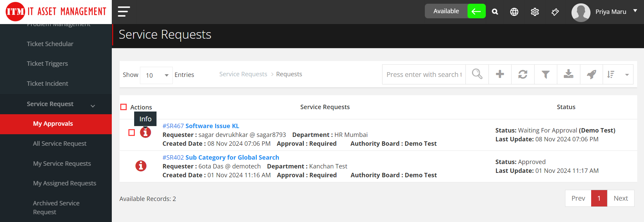The height and width of the screenshot is (222, 644).
Task: Click the plus icon to add request
Action: click(x=500, y=74)
